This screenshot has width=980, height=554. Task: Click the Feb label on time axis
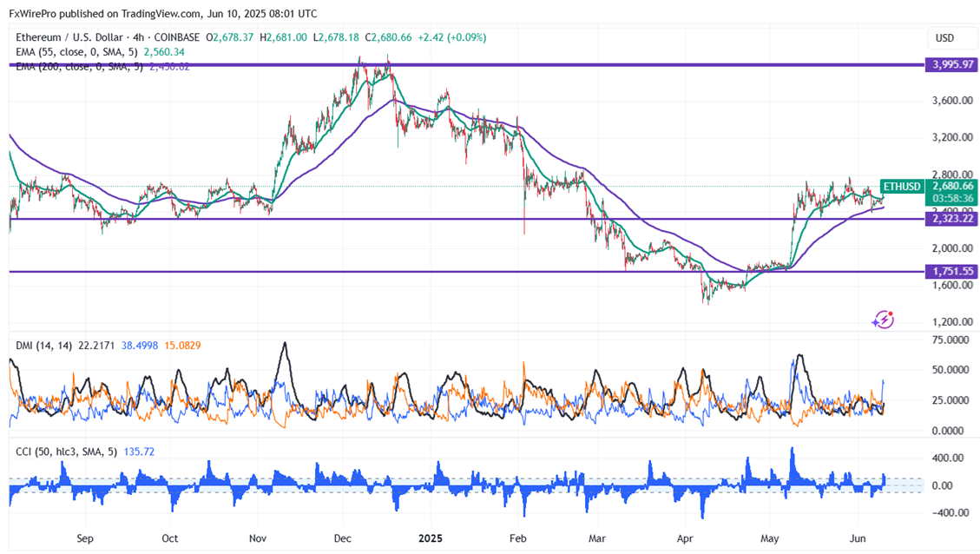(518, 538)
